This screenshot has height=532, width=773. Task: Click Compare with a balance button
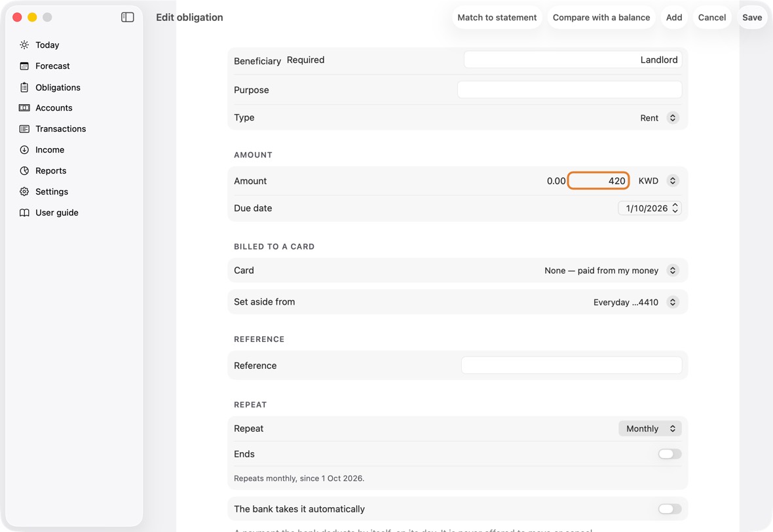tap(601, 17)
